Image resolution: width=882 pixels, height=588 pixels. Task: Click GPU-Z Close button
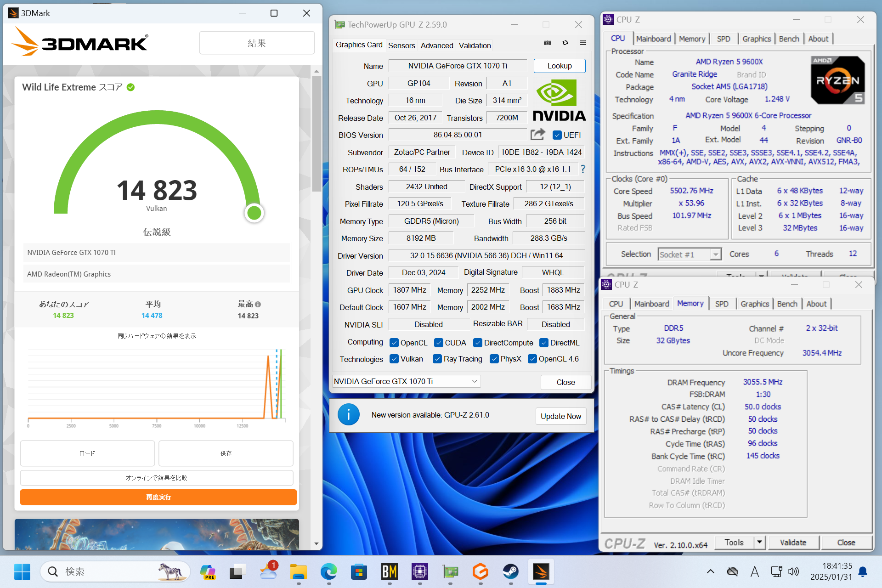[565, 382]
